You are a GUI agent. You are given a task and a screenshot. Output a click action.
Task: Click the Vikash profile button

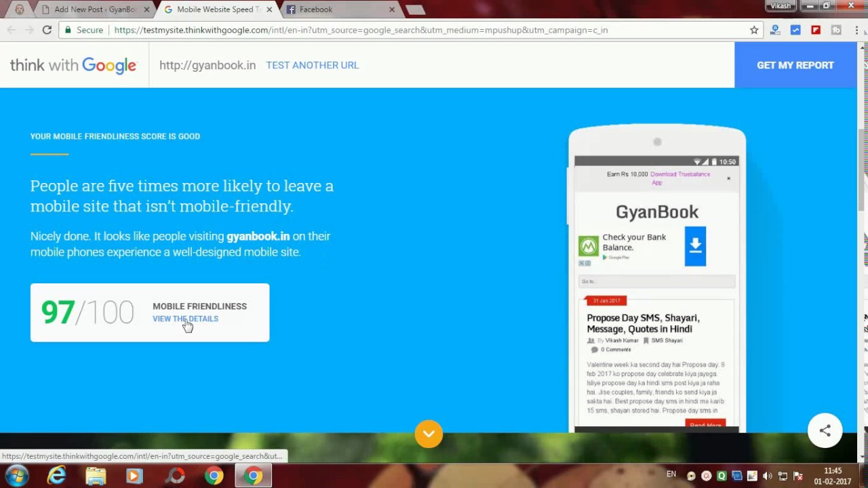coord(781,5)
